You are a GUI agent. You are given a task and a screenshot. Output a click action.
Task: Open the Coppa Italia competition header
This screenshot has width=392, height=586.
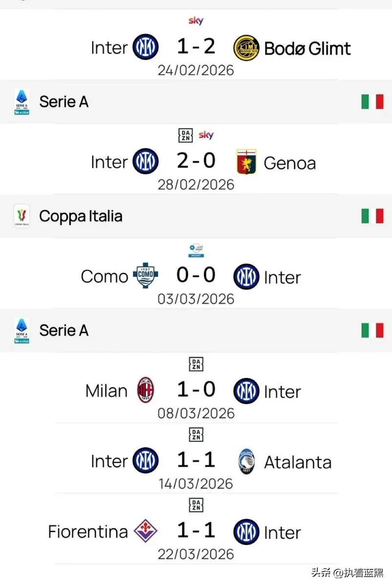(81, 216)
